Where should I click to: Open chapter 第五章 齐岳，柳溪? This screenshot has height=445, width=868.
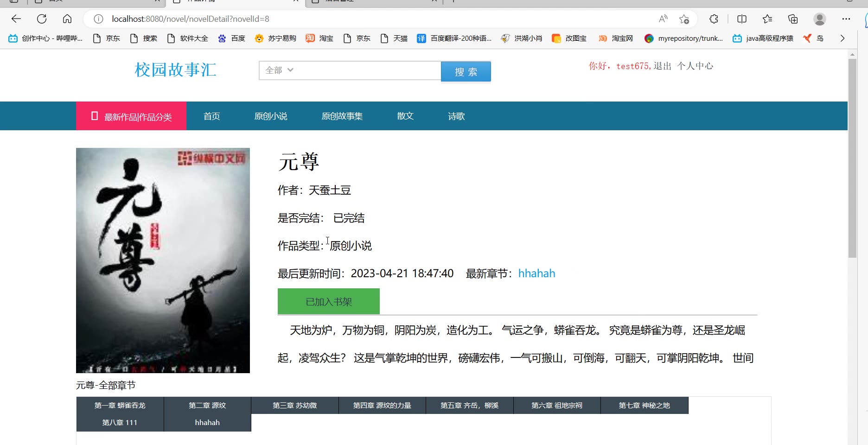coord(470,405)
